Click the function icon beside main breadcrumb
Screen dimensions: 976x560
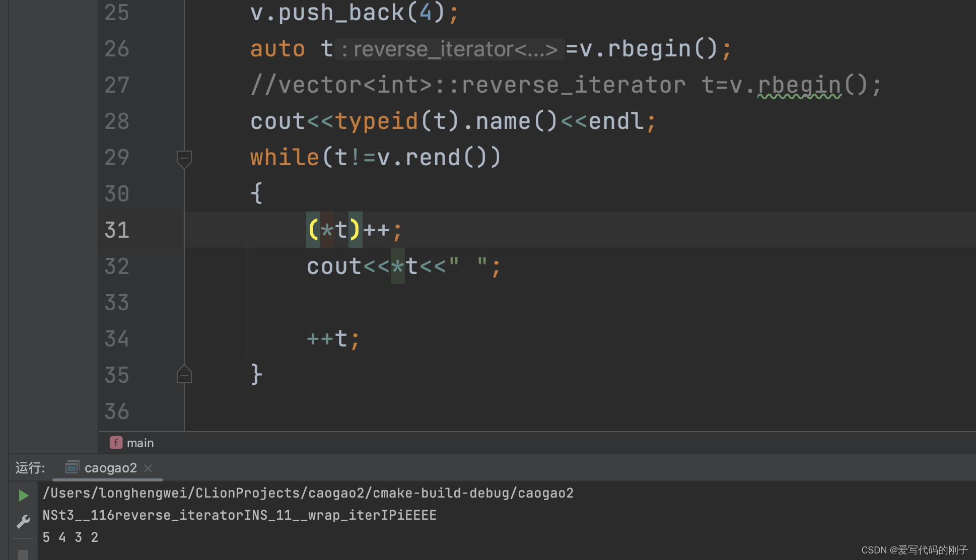pos(116,443)
